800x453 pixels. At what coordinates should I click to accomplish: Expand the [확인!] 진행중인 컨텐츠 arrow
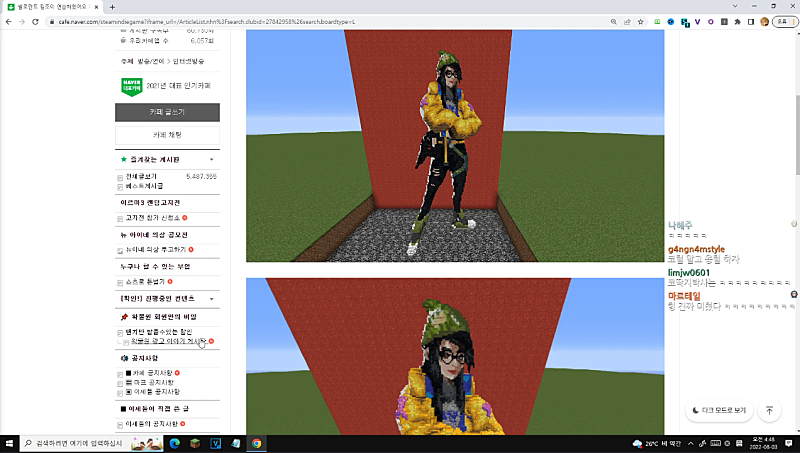[x=211, y=299]
